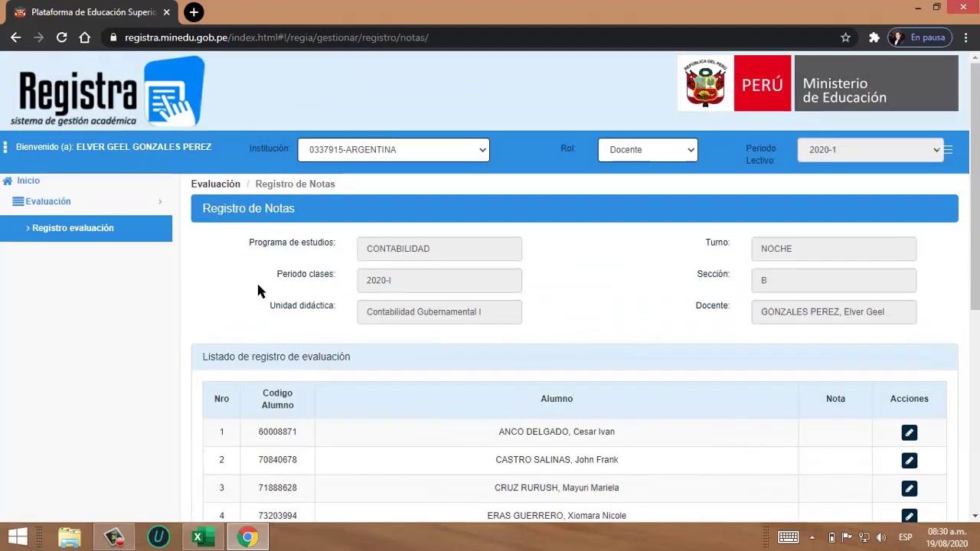The image size is (980, 551).
Task: Click the browser address bar URL
Action: (x=276, y=37)
